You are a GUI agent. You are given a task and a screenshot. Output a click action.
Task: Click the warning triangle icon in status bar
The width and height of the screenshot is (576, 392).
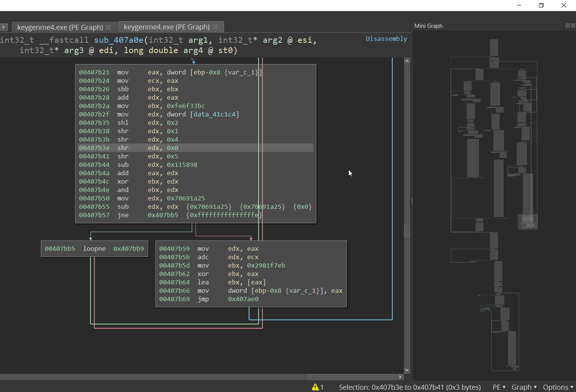pos(315,387)
